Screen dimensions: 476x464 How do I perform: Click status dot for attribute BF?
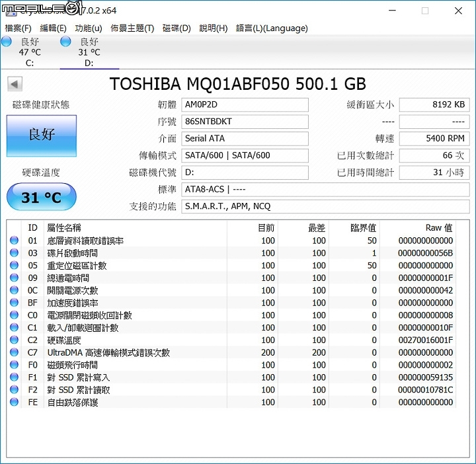14,303
